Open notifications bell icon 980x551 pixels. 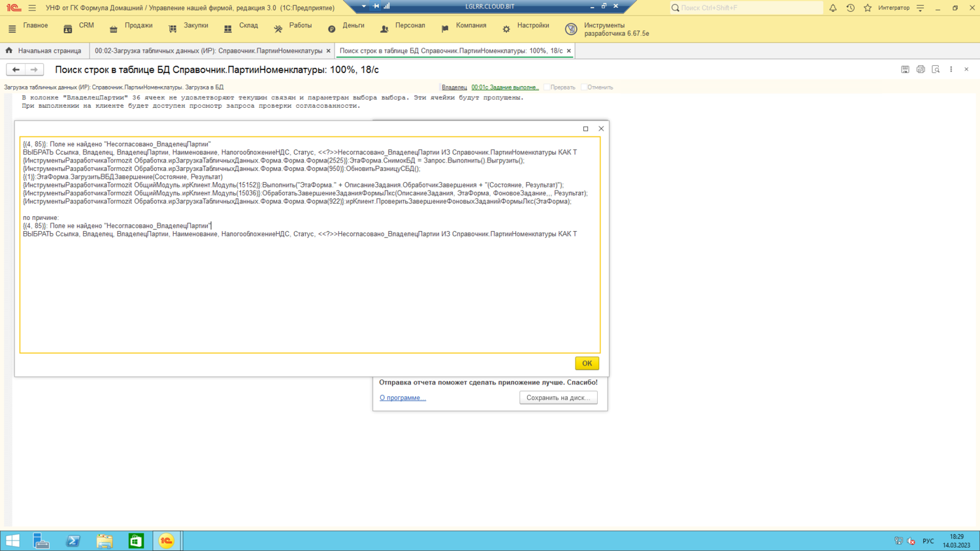point(833,8)
